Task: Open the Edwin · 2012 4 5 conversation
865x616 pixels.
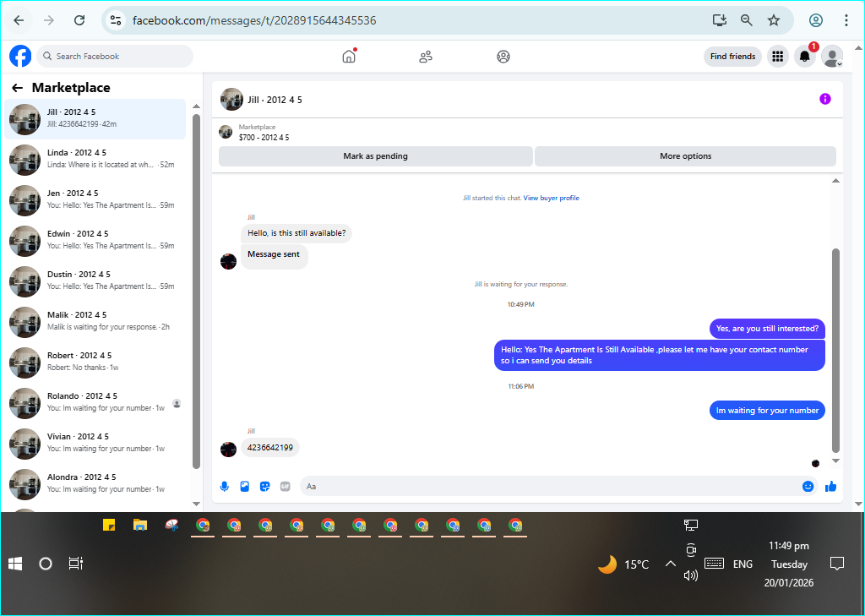Action: (x=95, y=241)
